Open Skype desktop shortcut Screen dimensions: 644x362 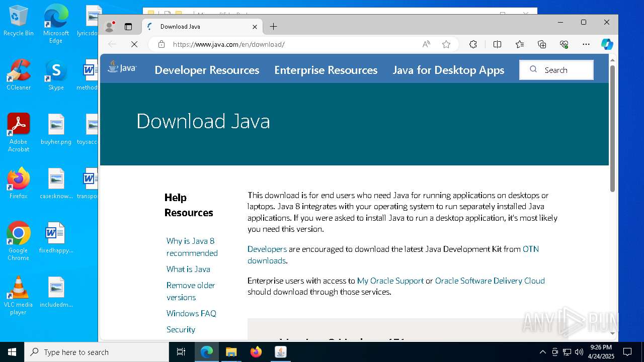click(x=56, y=75)
